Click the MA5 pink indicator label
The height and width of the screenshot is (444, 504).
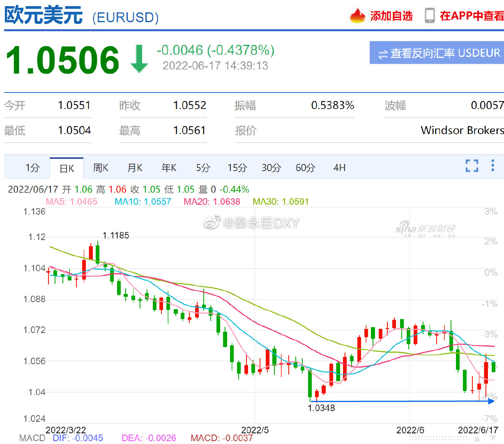tap(71, 201)
